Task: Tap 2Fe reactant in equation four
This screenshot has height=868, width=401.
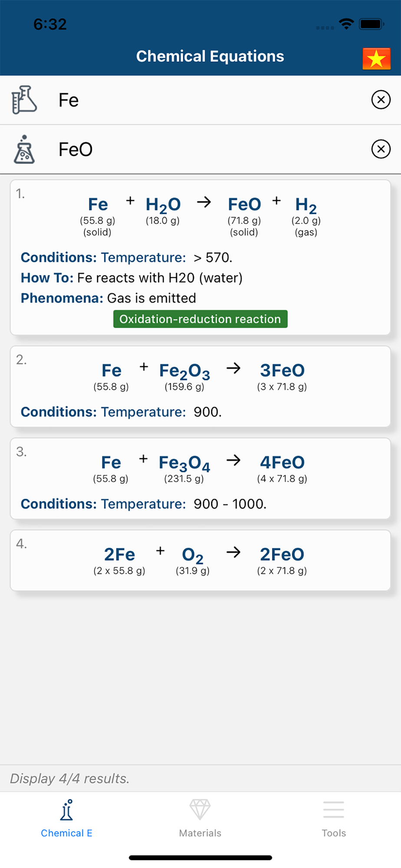Action: (119, 555)
